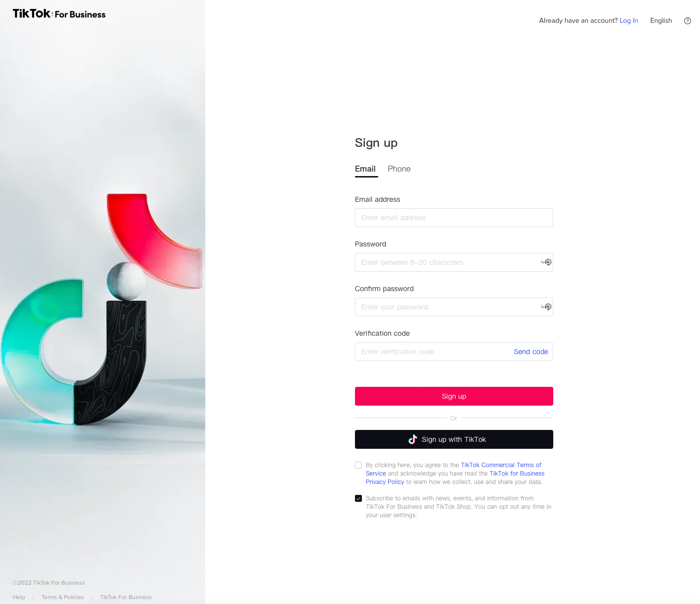
Task: Click the help question mark icon
Action: point(687,21)
